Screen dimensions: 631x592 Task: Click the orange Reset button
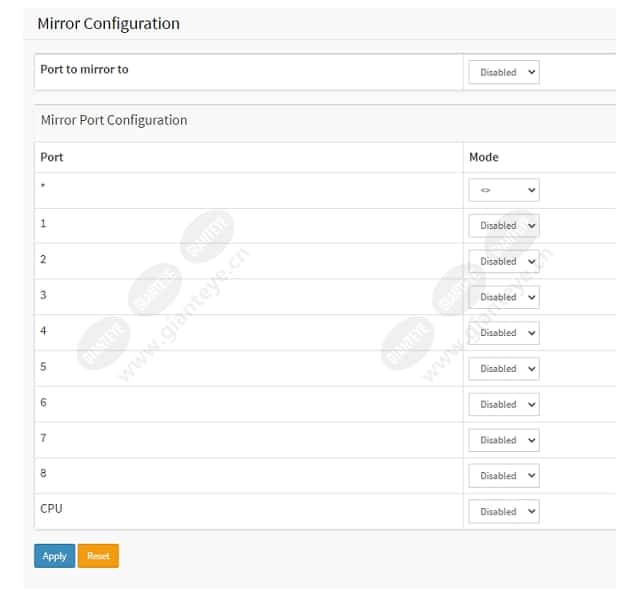98,556
